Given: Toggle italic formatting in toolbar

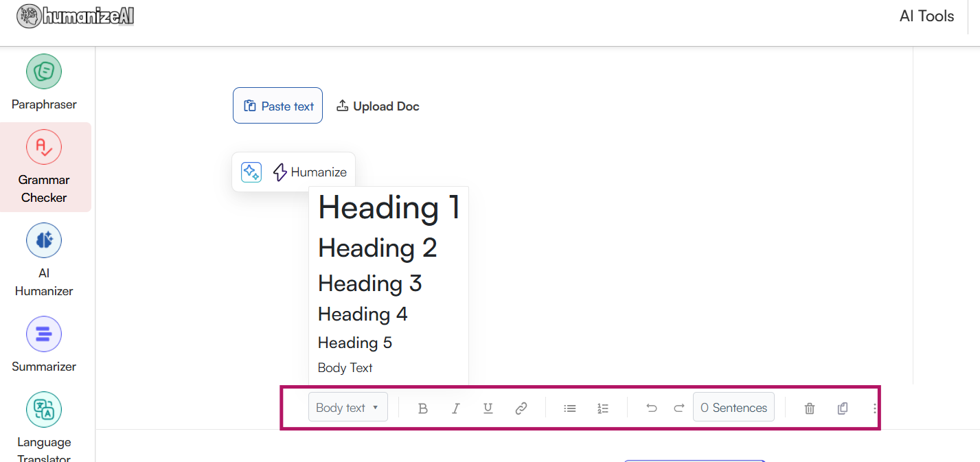Looking at the screenshot, I should 455,408.
